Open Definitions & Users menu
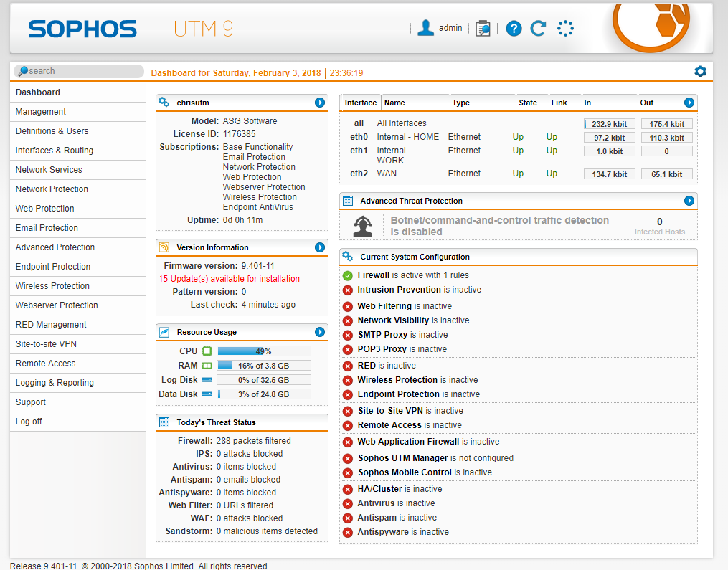 pyautogui.click(x=77, y=131)
